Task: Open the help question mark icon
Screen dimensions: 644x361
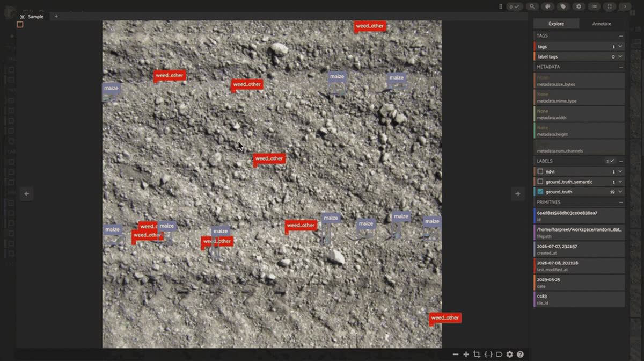Action: 520,355
